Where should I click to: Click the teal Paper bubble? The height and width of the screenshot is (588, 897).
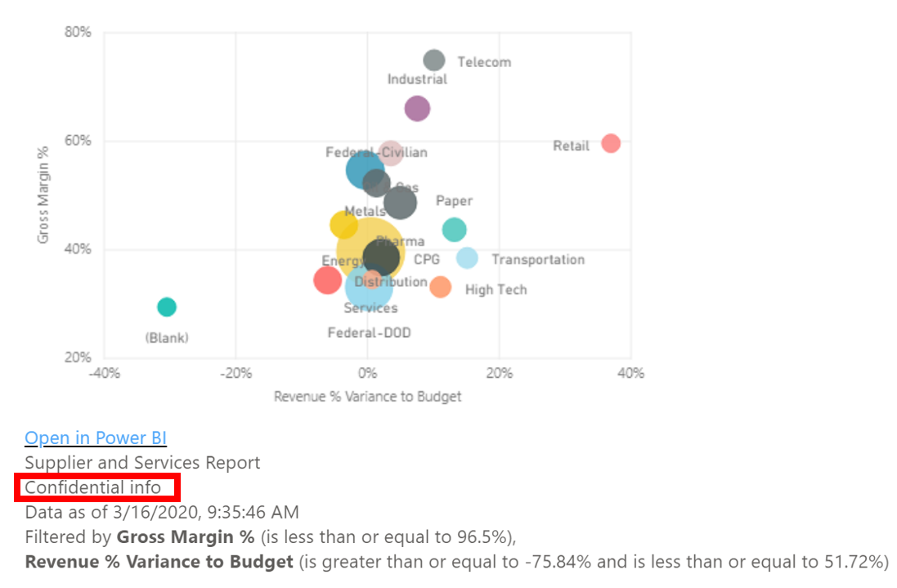454,230
